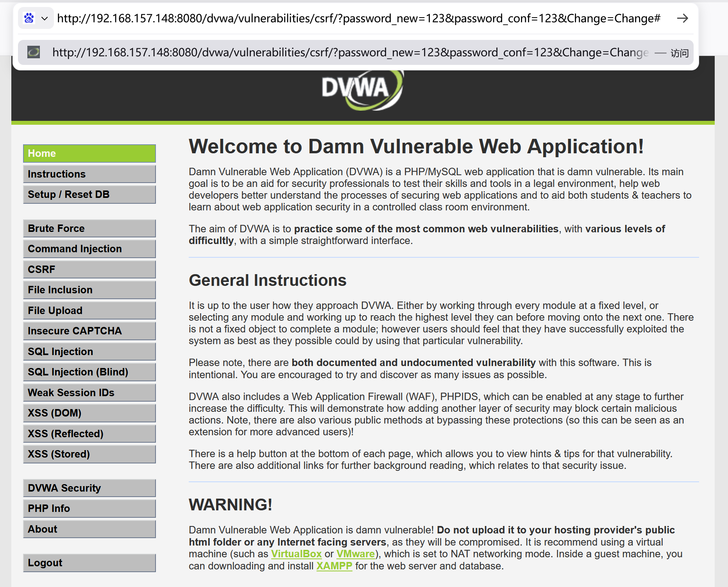Click the 'Welcome to Damn Vulnerable Web Application!' title

416,147
